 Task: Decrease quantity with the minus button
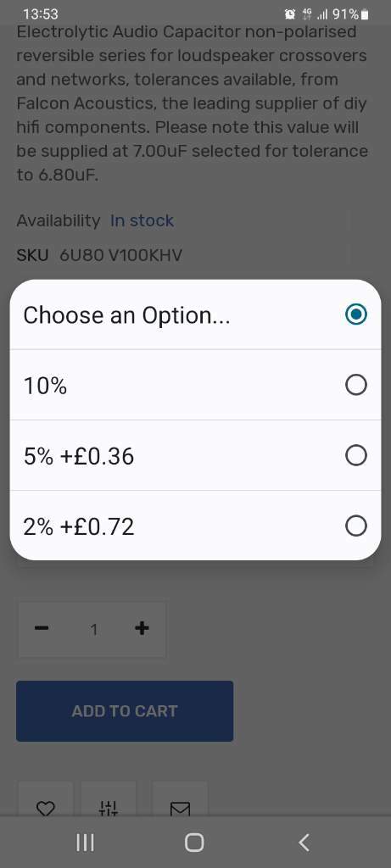coord(42,628)
